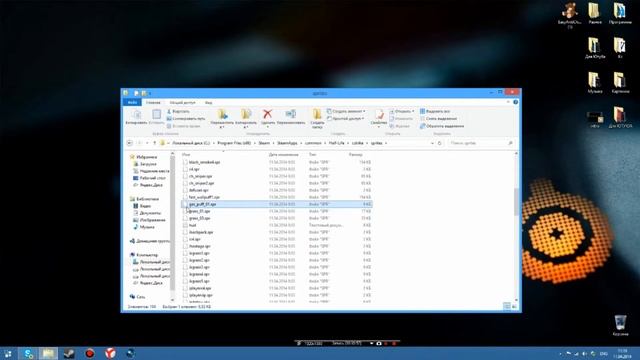Open recent locations dropdown next to forward arrow
Screen dimensions: 640x360
pyautogui.click(x=147, y=143)
